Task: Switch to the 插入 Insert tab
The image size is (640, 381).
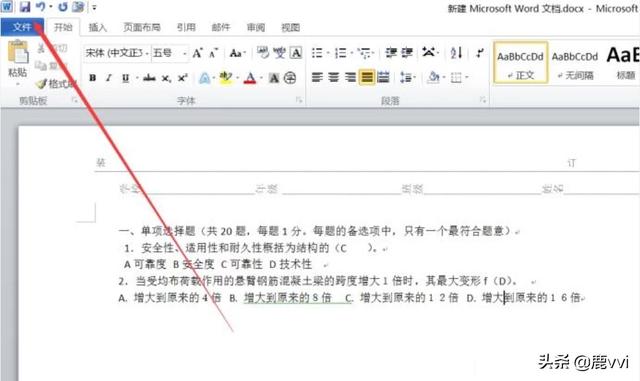Action: (98, 27)
